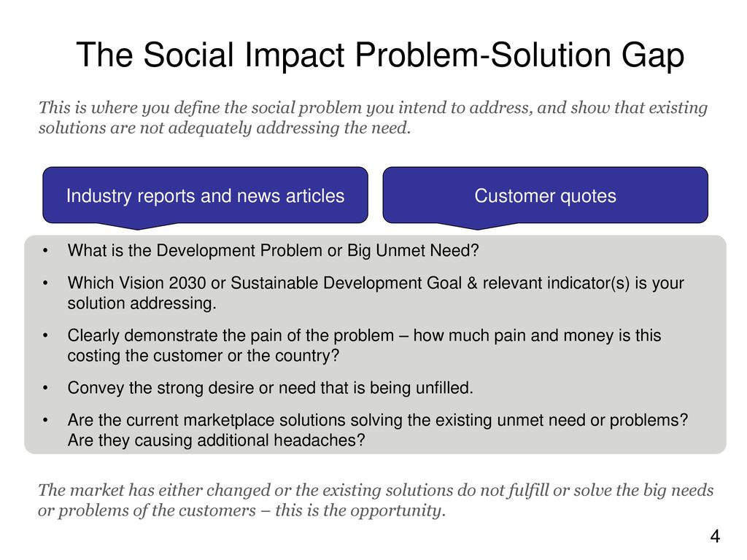Viewport: 747px width, 560px height.
Task: Click the bullet dot before "Convey the strong desire"
Action: (45, 388)
